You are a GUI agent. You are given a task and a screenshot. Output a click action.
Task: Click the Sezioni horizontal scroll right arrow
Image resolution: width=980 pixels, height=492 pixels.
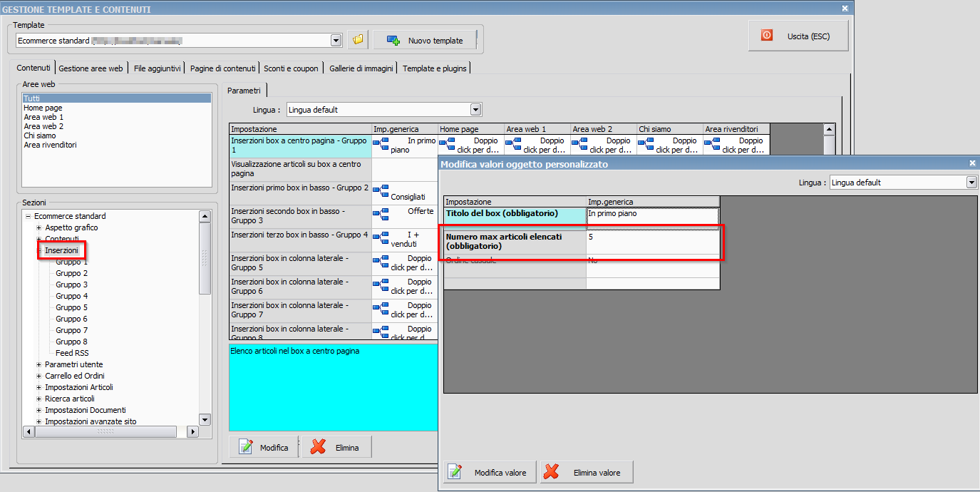coord(192,431)
